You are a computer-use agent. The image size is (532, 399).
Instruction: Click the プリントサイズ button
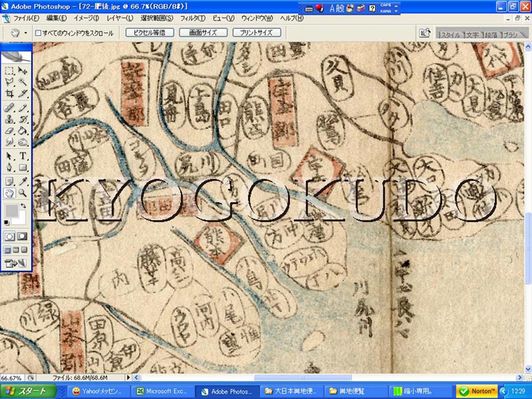257,33
